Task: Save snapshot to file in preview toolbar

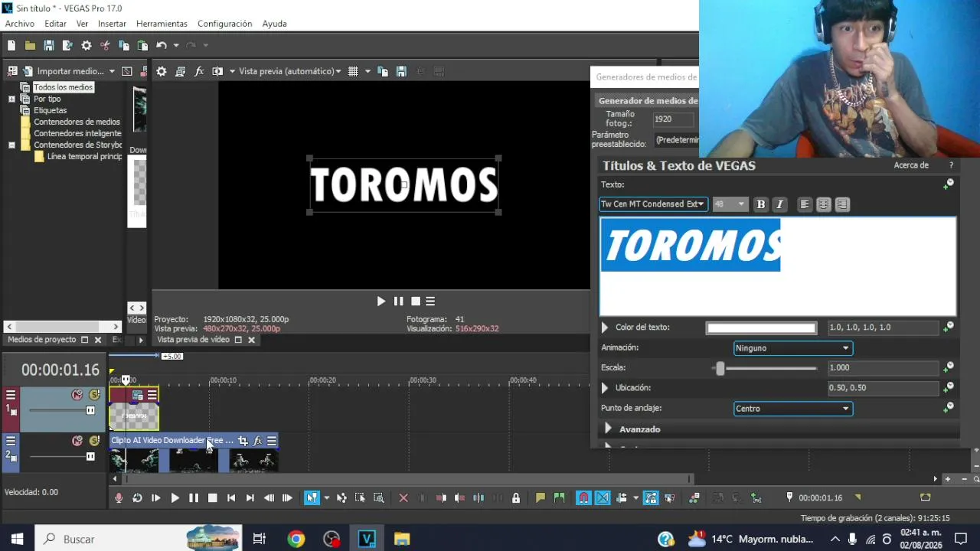Action: [401, 71]
